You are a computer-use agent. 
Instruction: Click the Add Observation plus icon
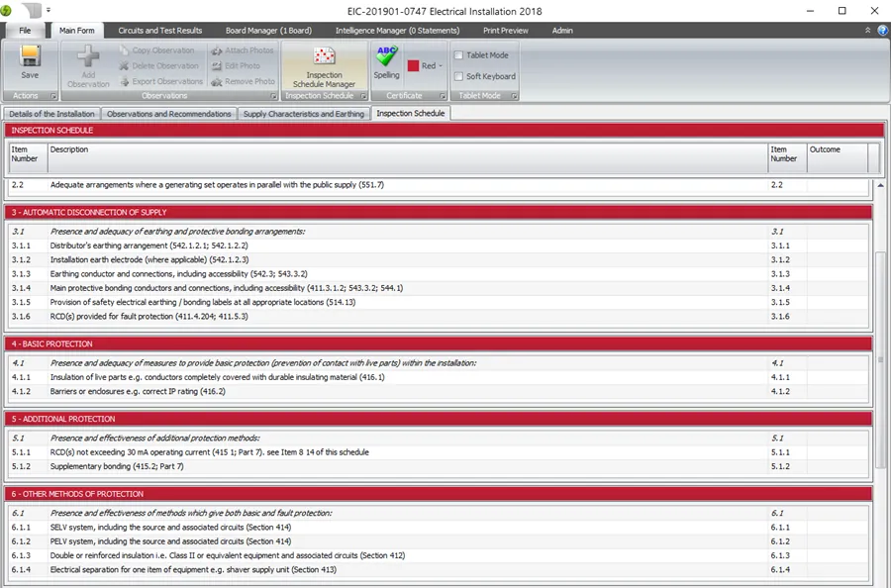pyautogui.click(x=88, y=61)
